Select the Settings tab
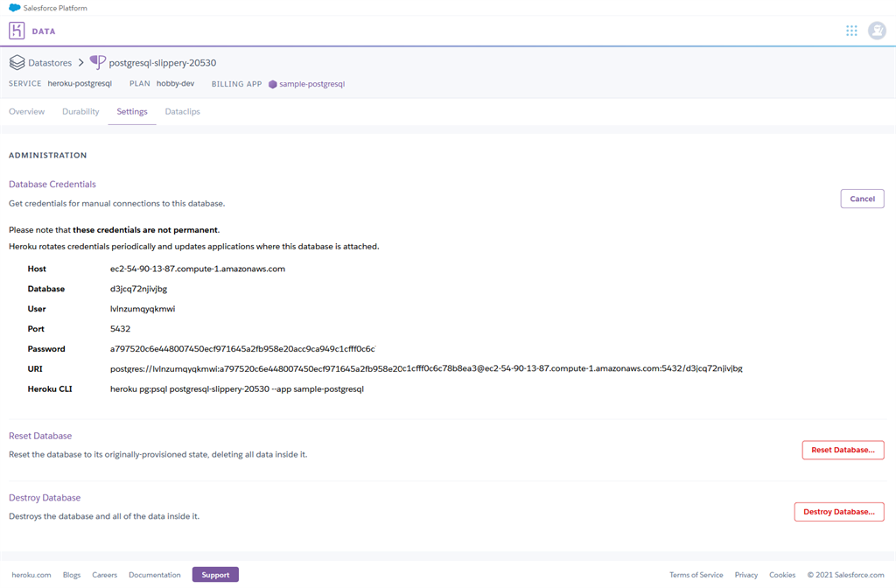This screenshot has height=588, width=896. coord(132,111)
